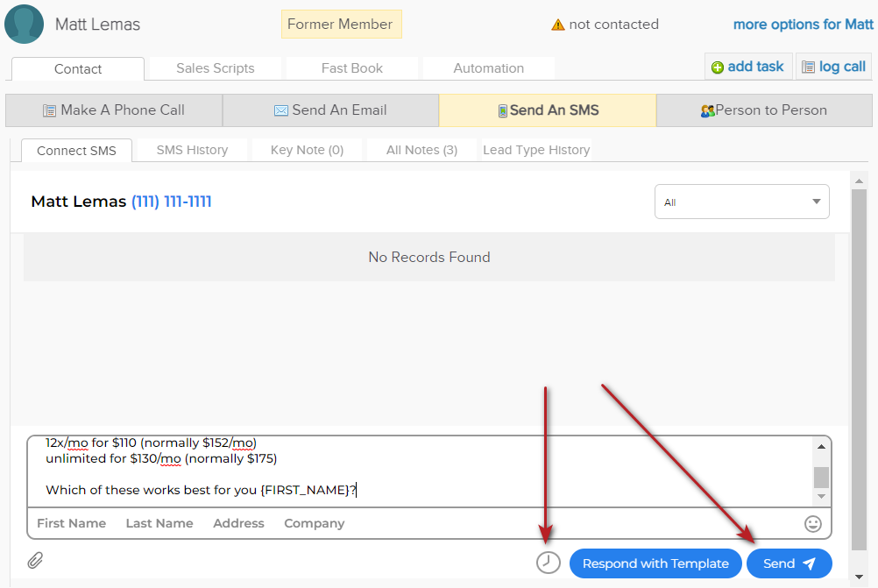Open the Fast Book tab
The height and width of the screenshot is (588, 878).
pos(352,68)
